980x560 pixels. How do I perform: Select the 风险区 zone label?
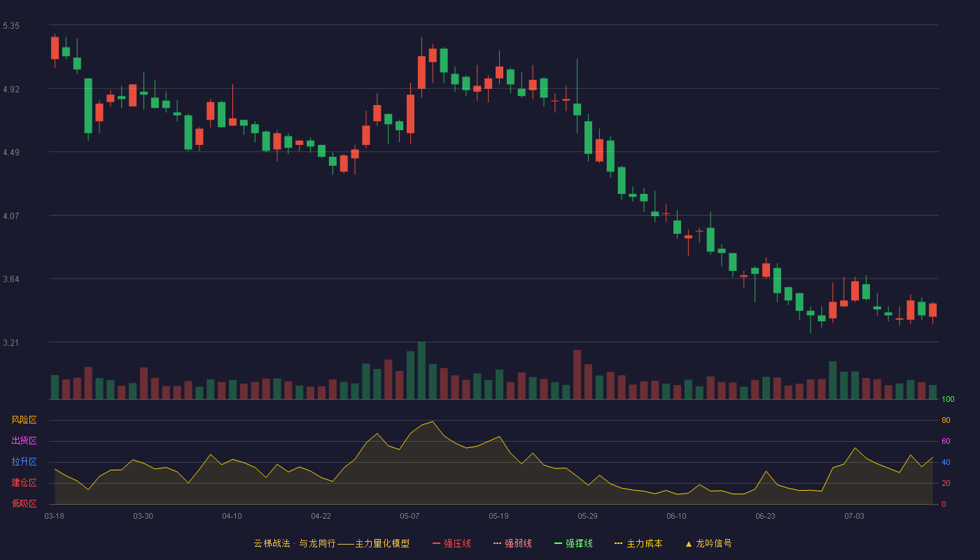24,420
